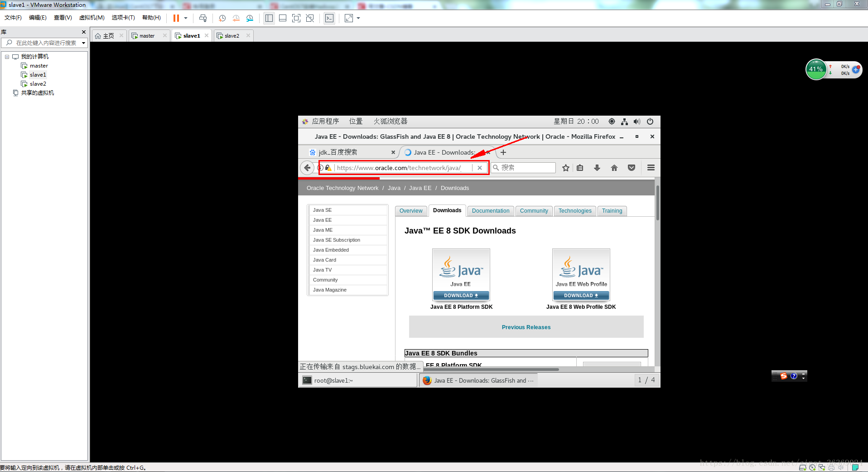The width and height of the screenshot is (868, 472).
Task: Open the 虚拟机(M) menu
Action: [x=92, y=18]
